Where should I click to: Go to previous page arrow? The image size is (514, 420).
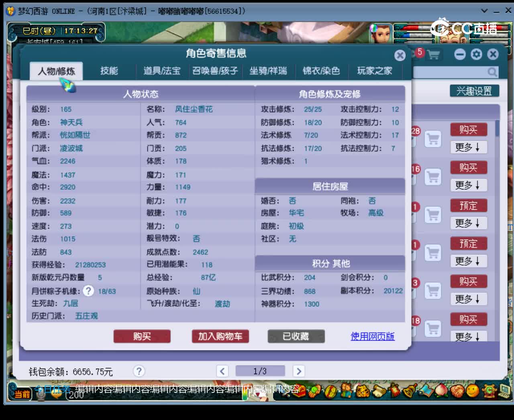pyautogui.click(x=222, y=371)
